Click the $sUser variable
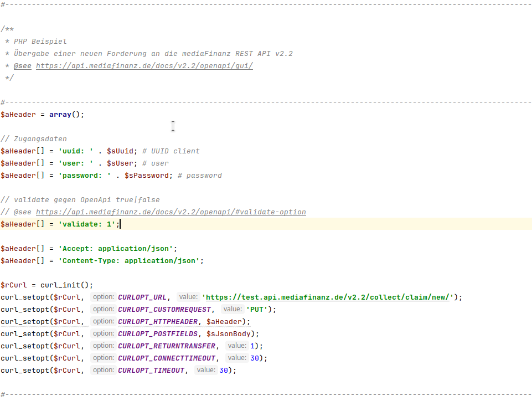The image size is (532, 401). pos(120,163)
